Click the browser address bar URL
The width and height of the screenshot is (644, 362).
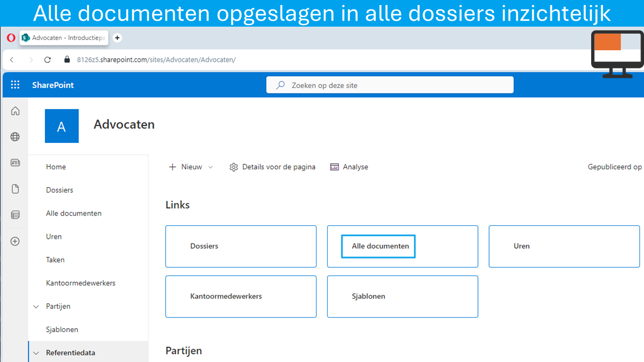point(156,60)
